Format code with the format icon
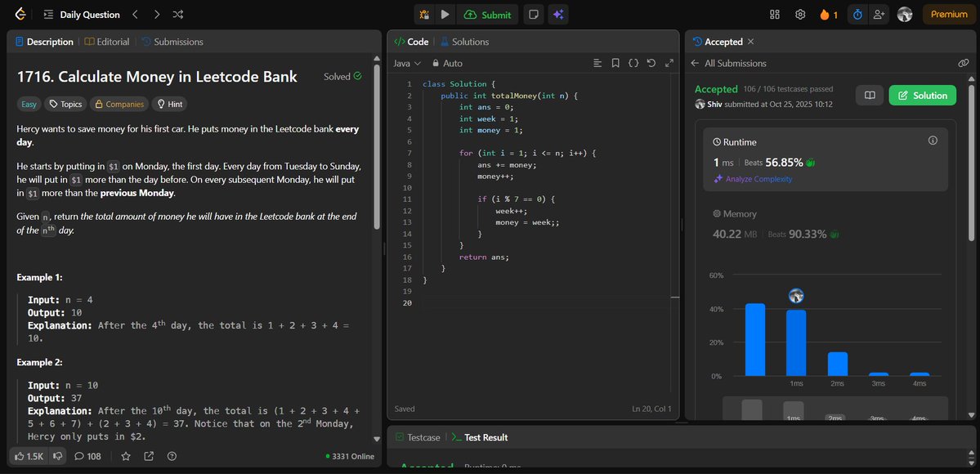980x474 pixels. (x=597, y=63)
